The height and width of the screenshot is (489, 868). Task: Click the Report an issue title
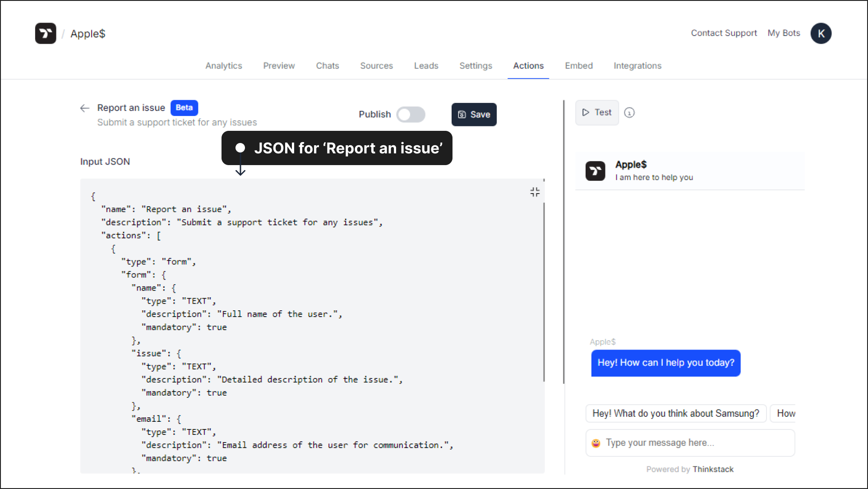tap(131, 108)
